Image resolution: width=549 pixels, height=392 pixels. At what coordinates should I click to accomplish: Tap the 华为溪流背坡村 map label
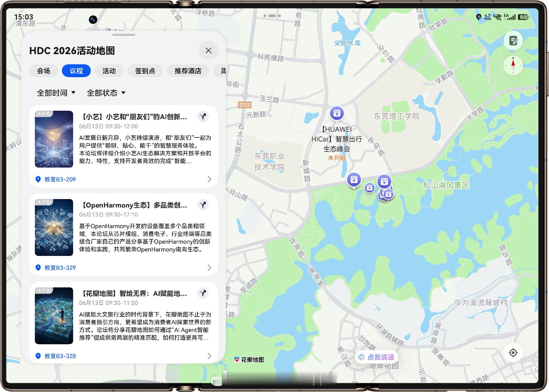481,303
